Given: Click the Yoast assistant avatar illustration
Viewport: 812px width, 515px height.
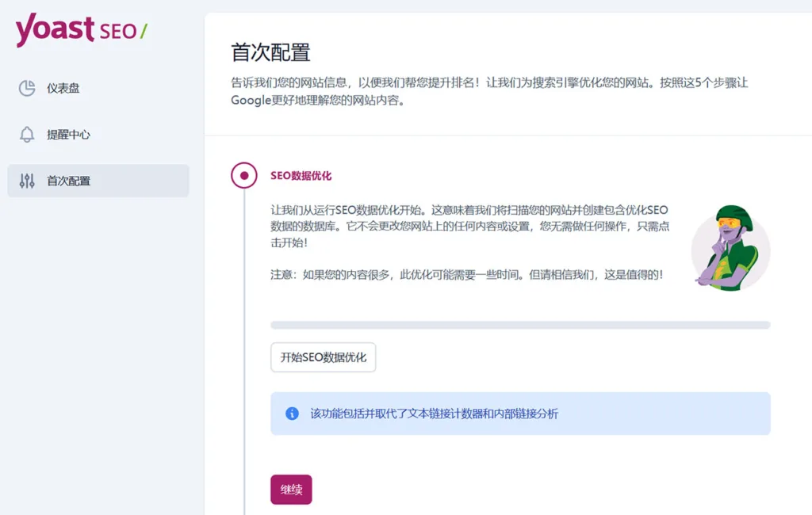Looking at the screenshot, I should pyautogui.click(x=730, y=248).
